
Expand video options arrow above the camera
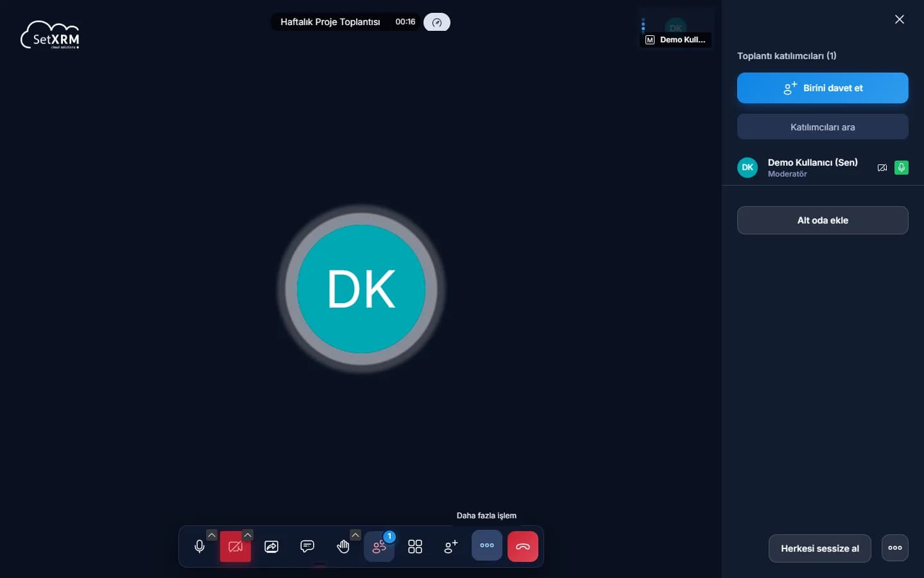[248, 535]
